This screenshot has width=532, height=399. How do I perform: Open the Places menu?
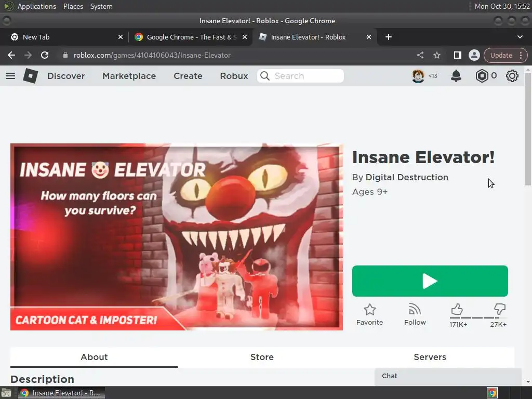(73, 6)
